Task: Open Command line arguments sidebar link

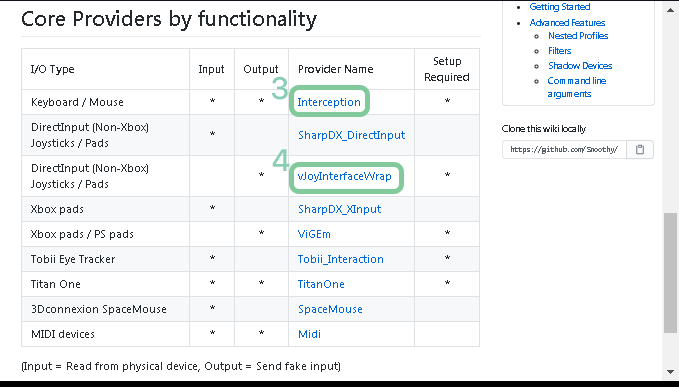Action: pos(577,87)
